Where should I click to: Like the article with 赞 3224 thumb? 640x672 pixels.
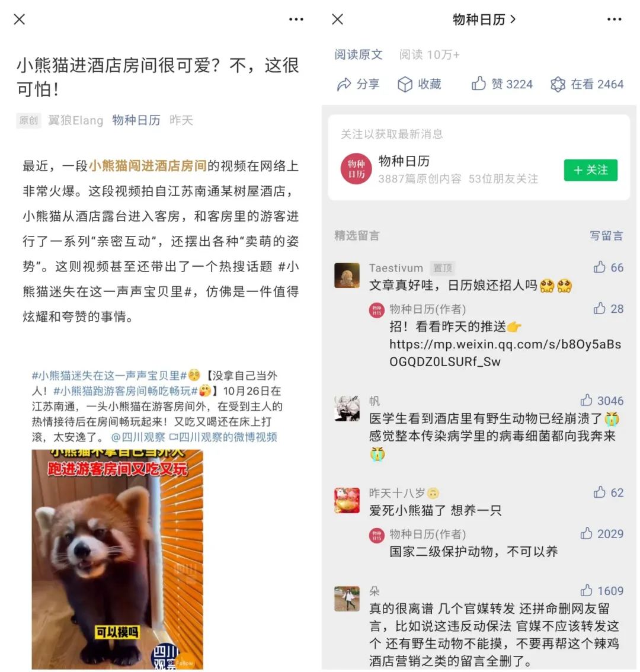478,84
